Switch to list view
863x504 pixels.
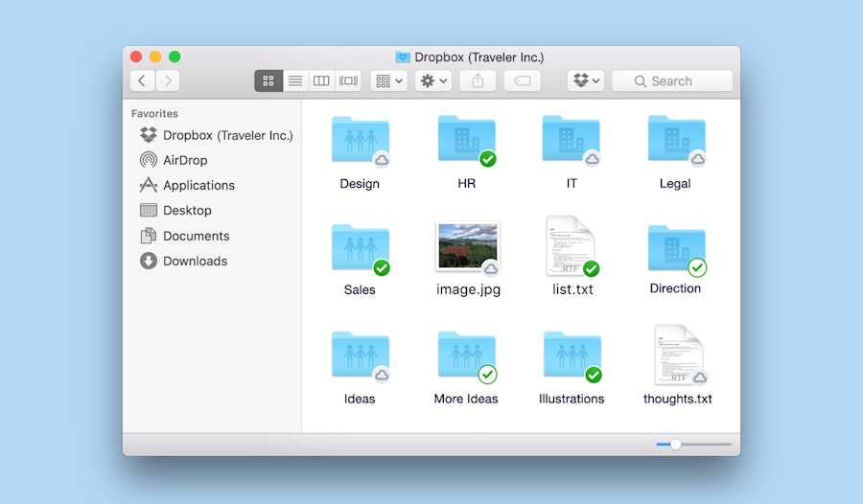pos(295,80)
